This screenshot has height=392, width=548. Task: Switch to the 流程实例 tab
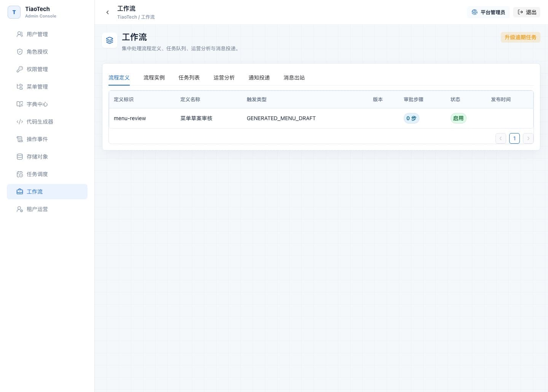pyautogui.click(x=154, y=78)
